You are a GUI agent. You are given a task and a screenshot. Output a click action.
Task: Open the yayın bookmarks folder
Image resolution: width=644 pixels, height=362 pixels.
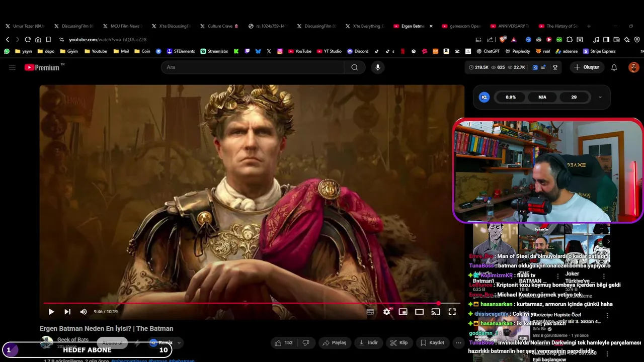point(24,51)
